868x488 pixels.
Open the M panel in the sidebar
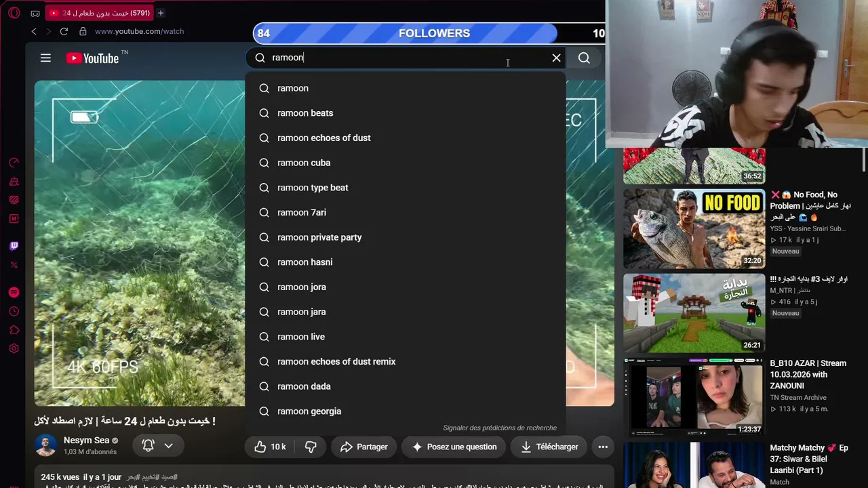tap(14, 219)
